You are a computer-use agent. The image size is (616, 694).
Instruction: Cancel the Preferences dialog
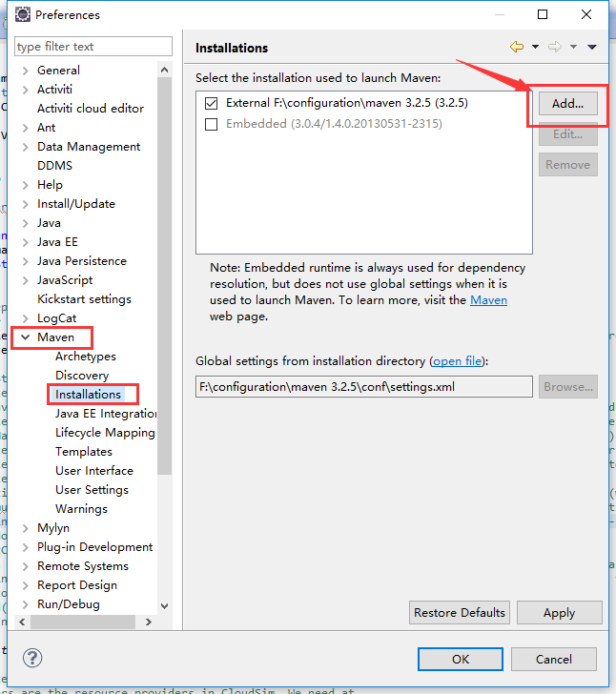coord(554,659)
